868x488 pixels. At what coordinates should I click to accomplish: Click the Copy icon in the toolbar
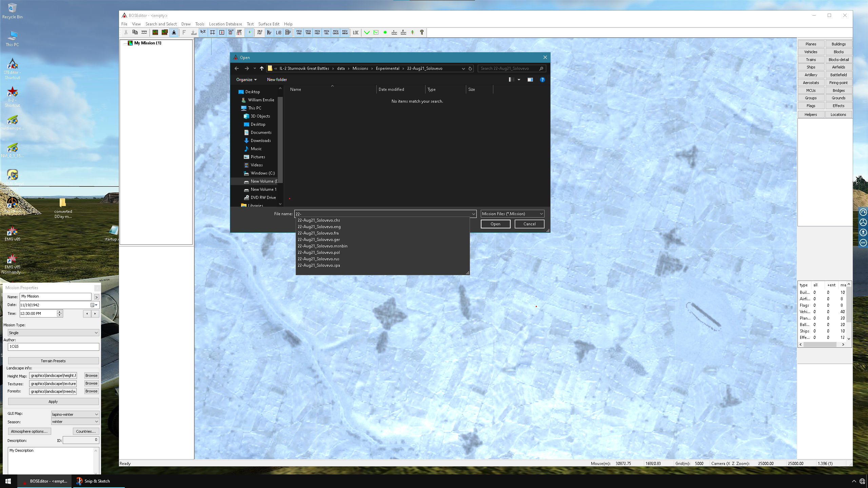135,33
